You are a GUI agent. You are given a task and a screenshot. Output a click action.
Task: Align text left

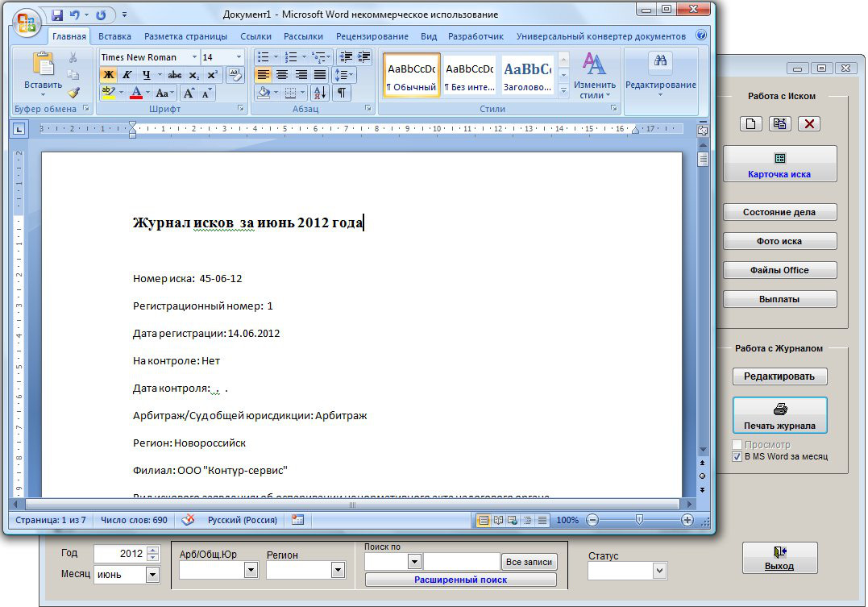264,75
